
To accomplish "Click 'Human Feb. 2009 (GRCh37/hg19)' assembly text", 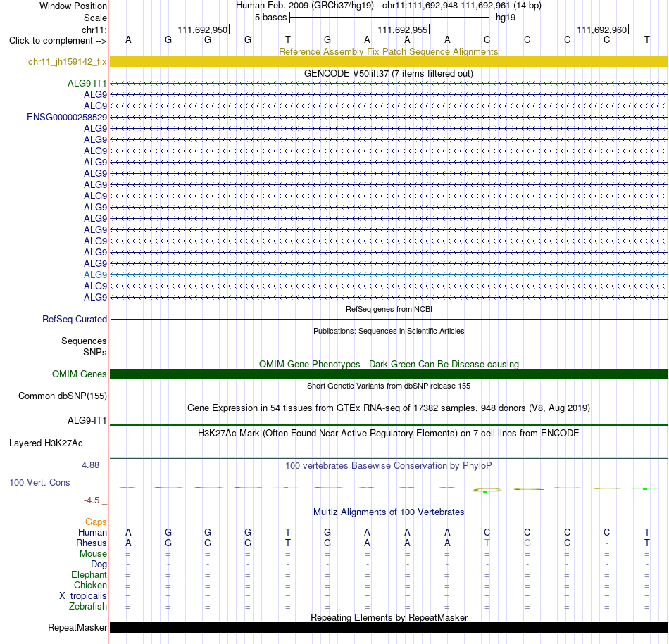I will click(x=305, y=6).
